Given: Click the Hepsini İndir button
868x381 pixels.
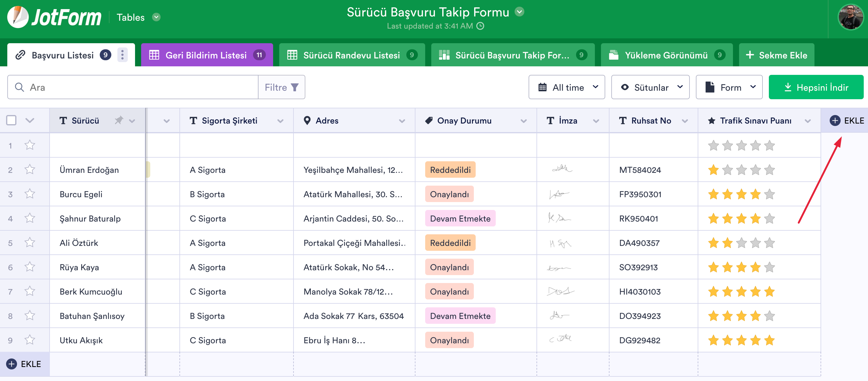Looking at the screenshot, I should pyautogui.click(x=816, y=87).
